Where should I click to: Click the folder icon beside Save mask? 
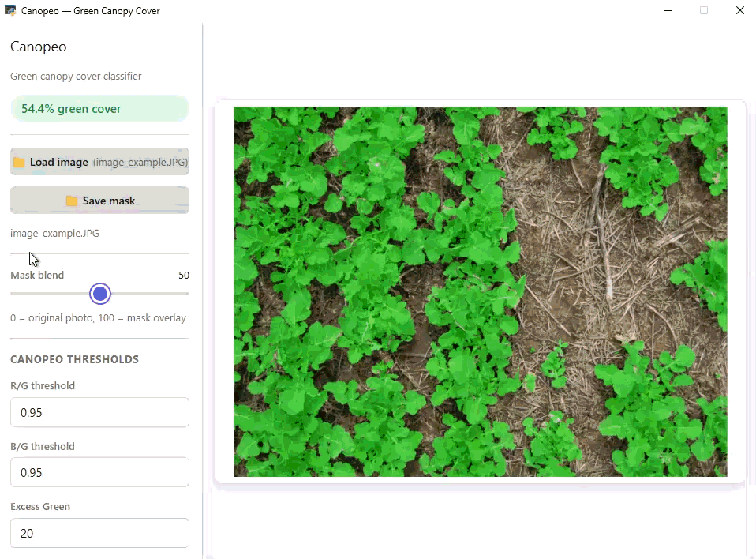click(x=72, y=201)
